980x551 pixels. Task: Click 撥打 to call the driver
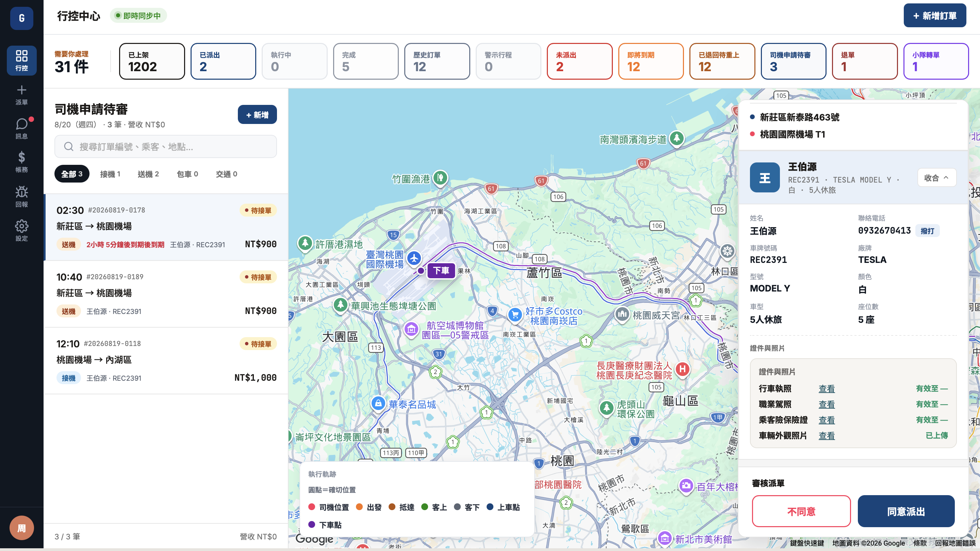tap(927, 231)
